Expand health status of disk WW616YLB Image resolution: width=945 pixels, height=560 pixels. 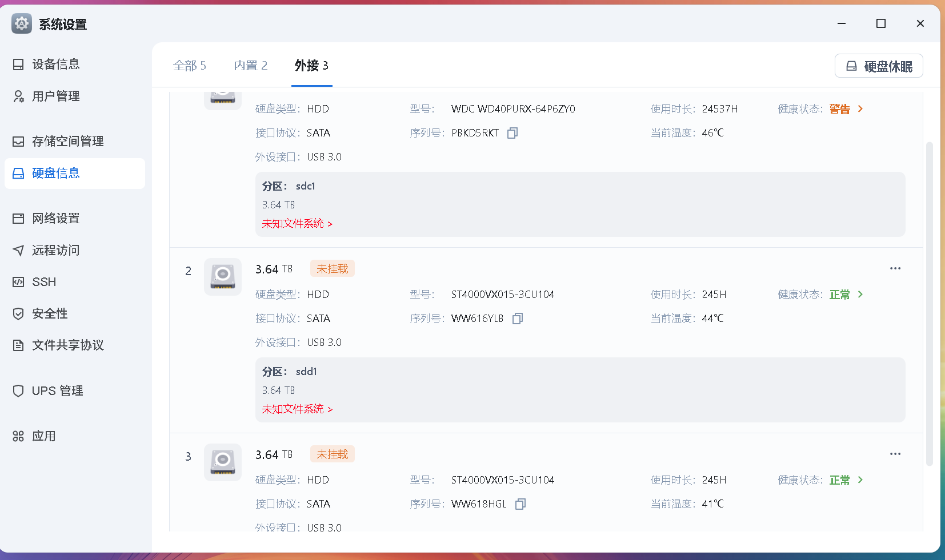pyautogui.click(x=846, y=295)
